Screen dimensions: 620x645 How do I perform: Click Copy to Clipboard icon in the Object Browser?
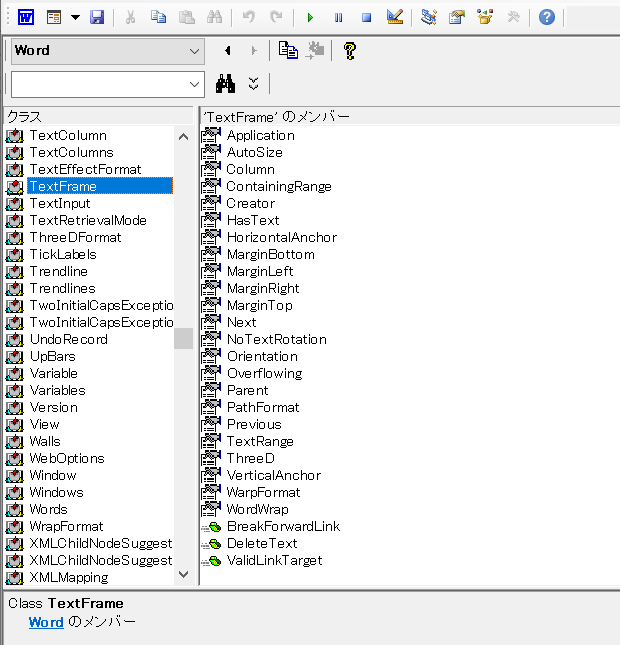click(x=288, y=51)
